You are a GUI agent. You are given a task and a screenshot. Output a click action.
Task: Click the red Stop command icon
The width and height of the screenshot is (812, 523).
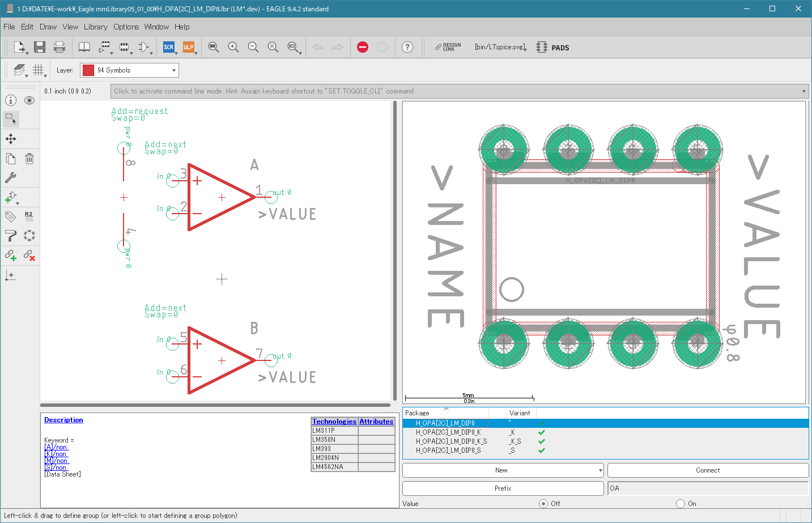coord(363,47)
